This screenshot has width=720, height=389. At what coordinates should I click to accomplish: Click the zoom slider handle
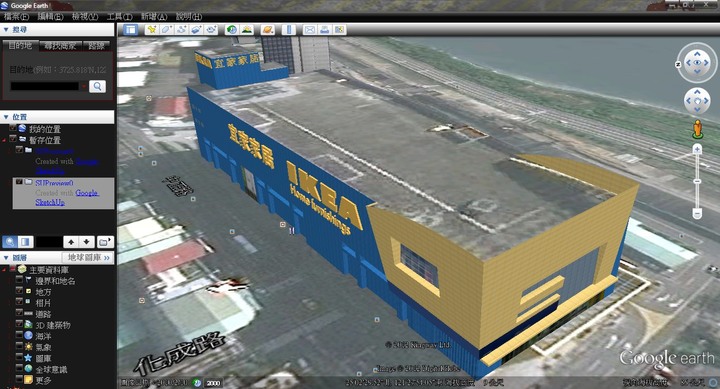[x=697, y=181]
